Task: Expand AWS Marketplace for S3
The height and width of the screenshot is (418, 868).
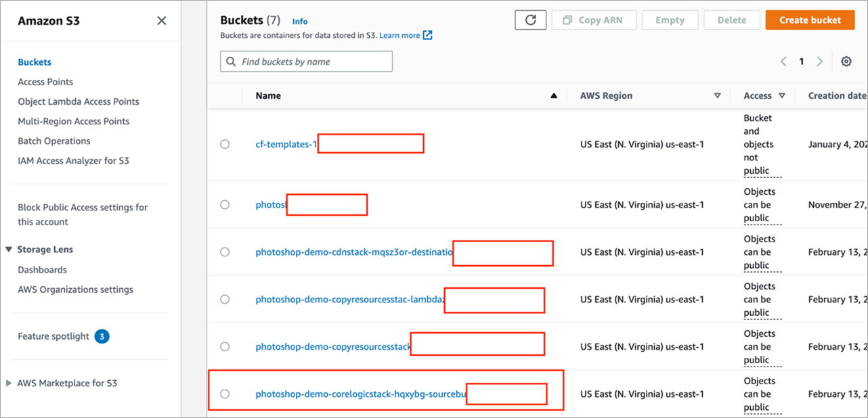Action: tap(9, 383)
